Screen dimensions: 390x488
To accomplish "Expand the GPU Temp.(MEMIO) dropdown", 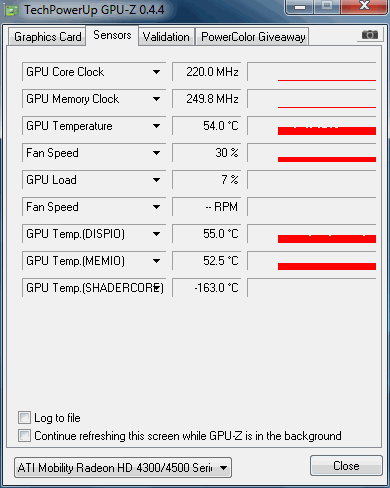I will point(156,261).
